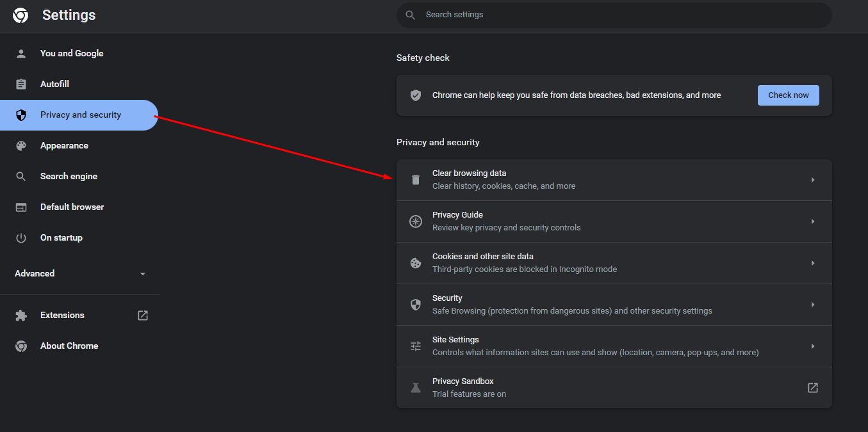Click 'Controls what information sites can use' text
This screenshot has height=432, width=868.
pos(596,353)
